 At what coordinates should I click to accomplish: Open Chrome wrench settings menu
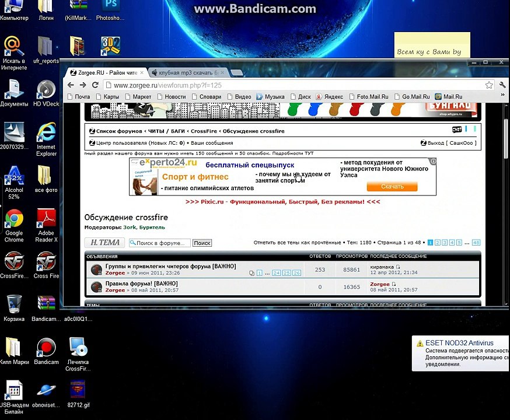[502, 85]
